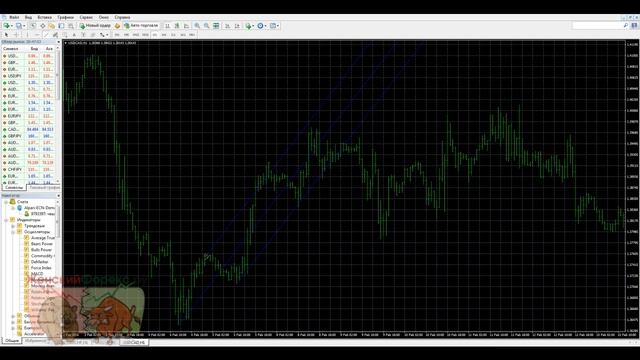Image resolution: width=640 pixels, height=360 pixels.
Task: Open the Справка menu
Action: pyautogui.click(x=122, y=18)
